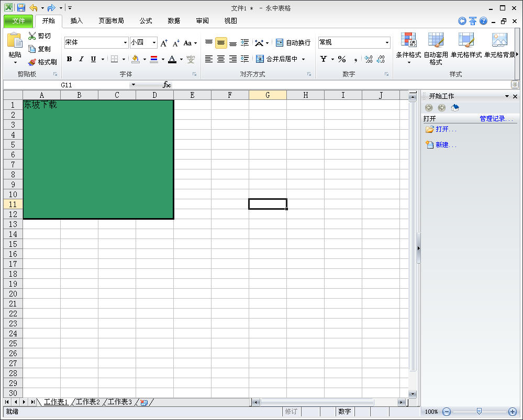This screenshot has height=420, width=523.
Task: Click the insert function fx icon
Action: point(166,85)
